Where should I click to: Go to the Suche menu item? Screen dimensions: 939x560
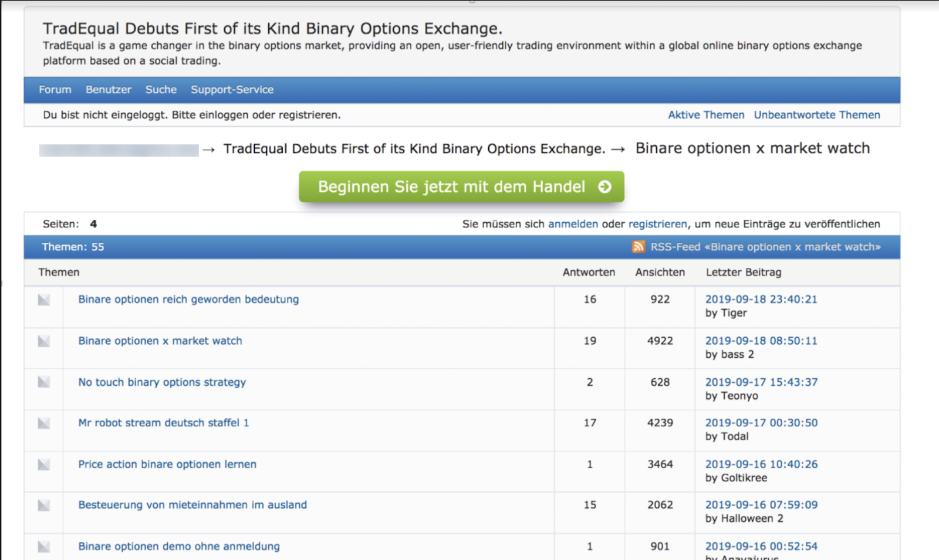(161, 90)
